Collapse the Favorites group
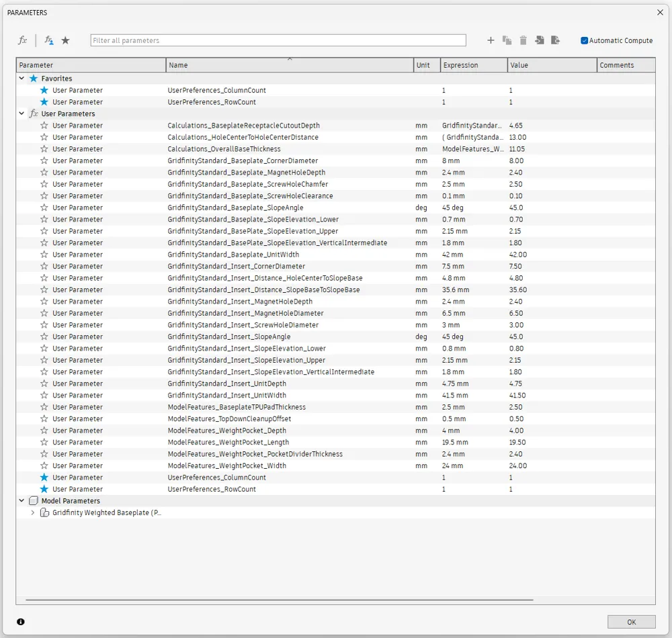 tap(22, 79)
